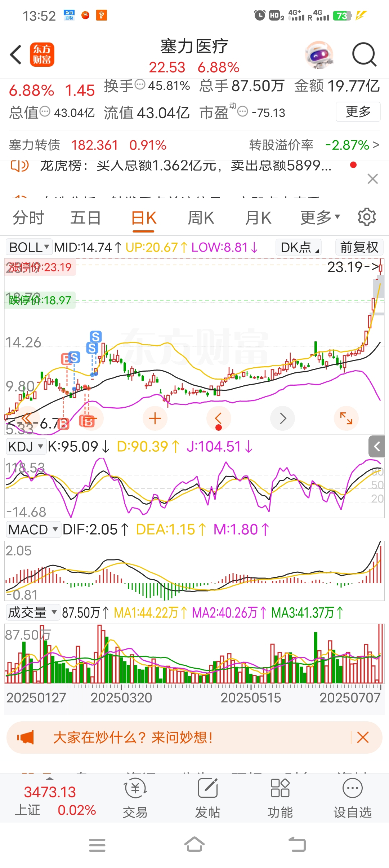
Task: Open 成交量 indicator dropdown
Action: pos(33,612)
